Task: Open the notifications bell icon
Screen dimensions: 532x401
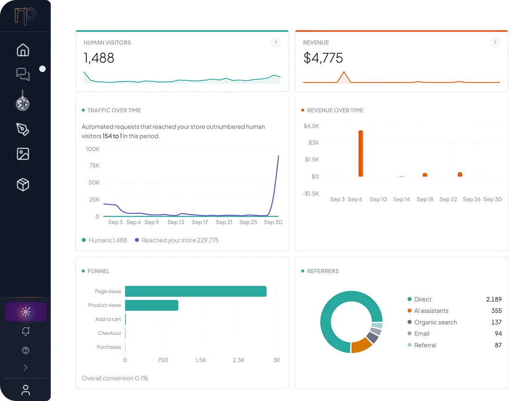Action: (x=26, y=331)
